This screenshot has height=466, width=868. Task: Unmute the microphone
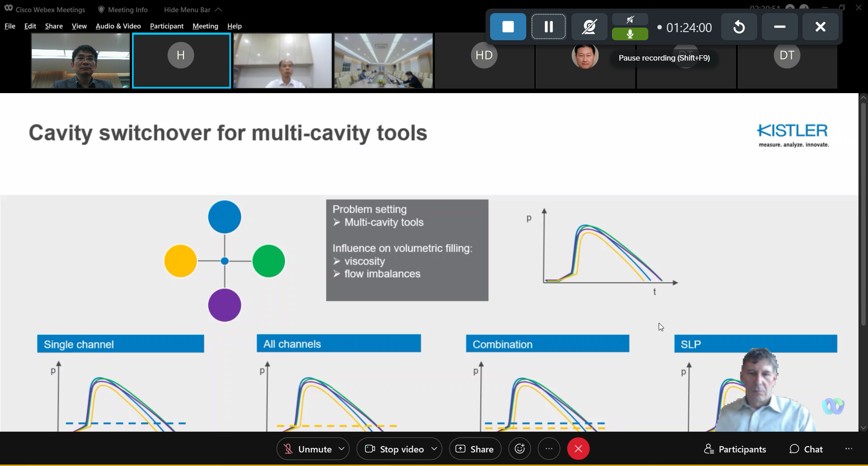(x=307, y=449)
